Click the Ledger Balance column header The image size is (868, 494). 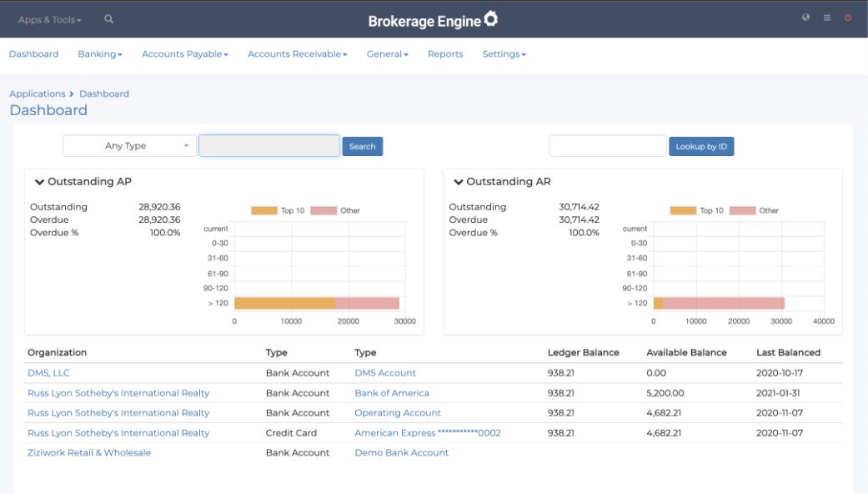point(584,352)
